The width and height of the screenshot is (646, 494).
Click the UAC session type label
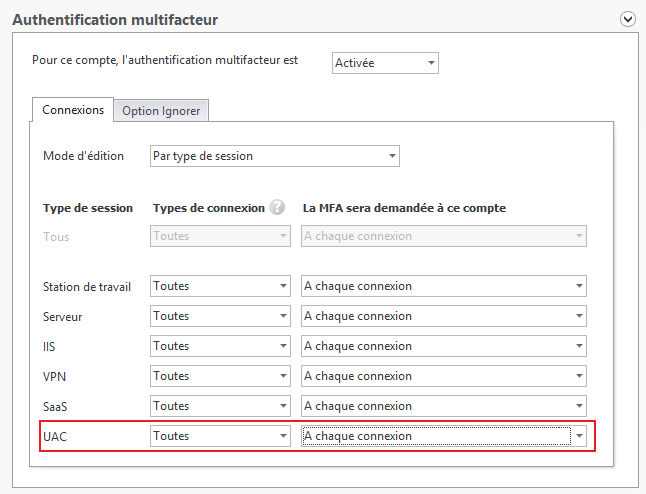point(55,436)
